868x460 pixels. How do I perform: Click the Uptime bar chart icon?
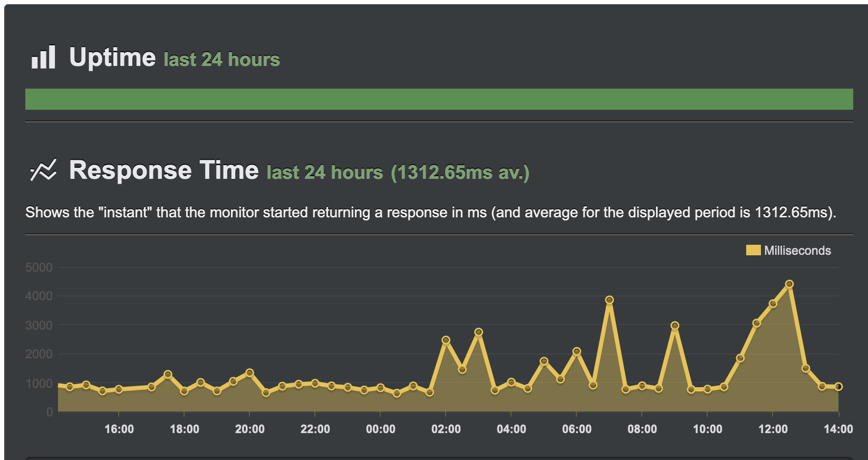(43, 57)
